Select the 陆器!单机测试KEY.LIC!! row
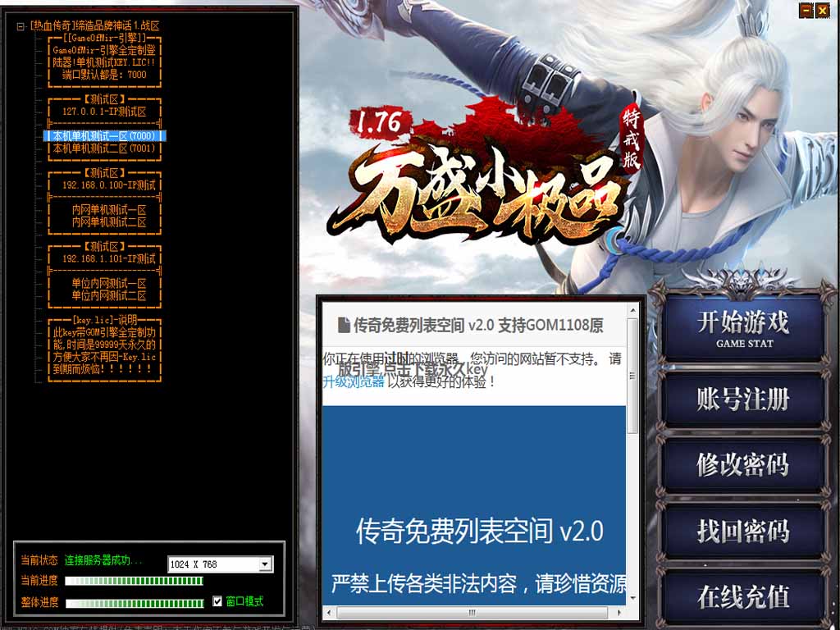This screenshot has width=840, height=630. (x=104, y=62)
